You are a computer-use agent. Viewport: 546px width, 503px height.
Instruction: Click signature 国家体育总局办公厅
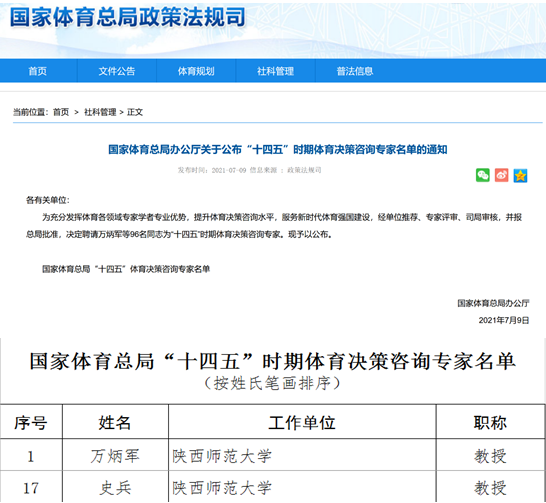click(x=493, y=303)
